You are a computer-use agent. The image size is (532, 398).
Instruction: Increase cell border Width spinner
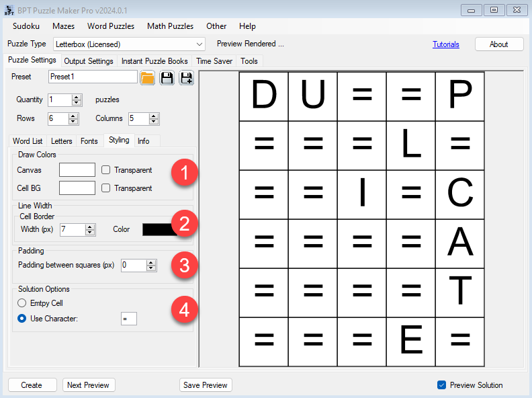(90, 227)
